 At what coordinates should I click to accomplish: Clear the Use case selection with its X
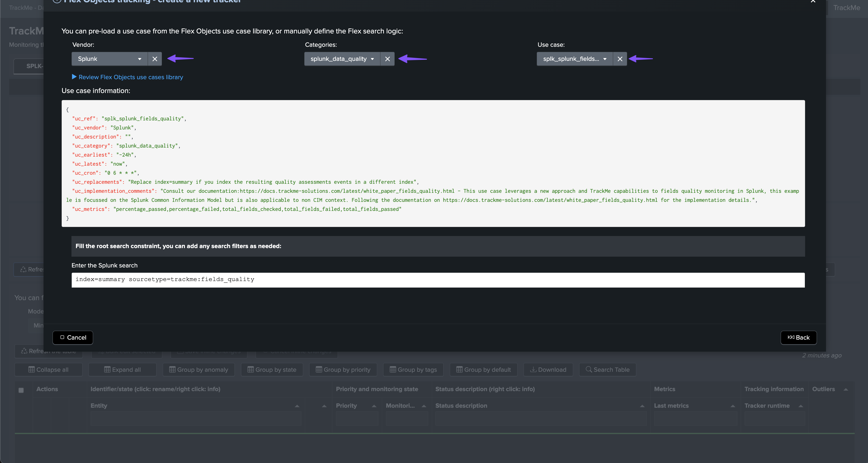(620, 59)
